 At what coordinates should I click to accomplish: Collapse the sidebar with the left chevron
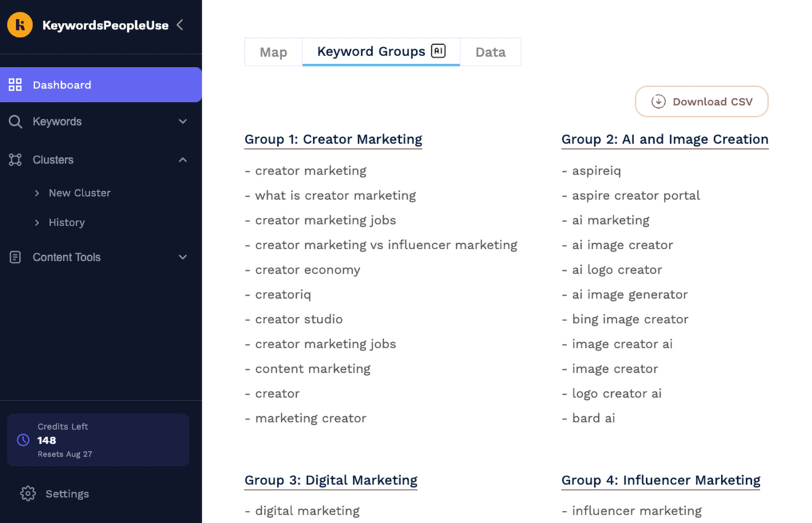[180, 25]
